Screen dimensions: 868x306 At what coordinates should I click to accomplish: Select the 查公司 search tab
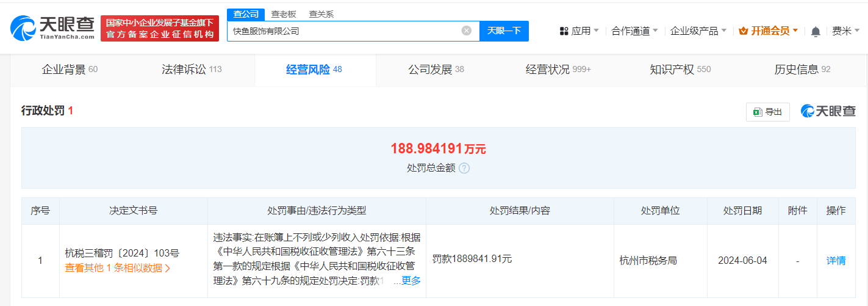tap(246, 14)
